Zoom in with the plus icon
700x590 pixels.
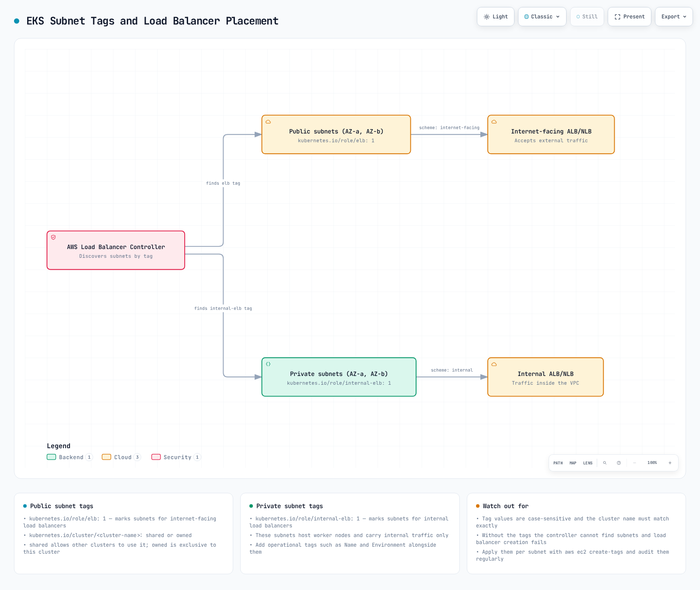pyautogui.click(x=670, y=463)
